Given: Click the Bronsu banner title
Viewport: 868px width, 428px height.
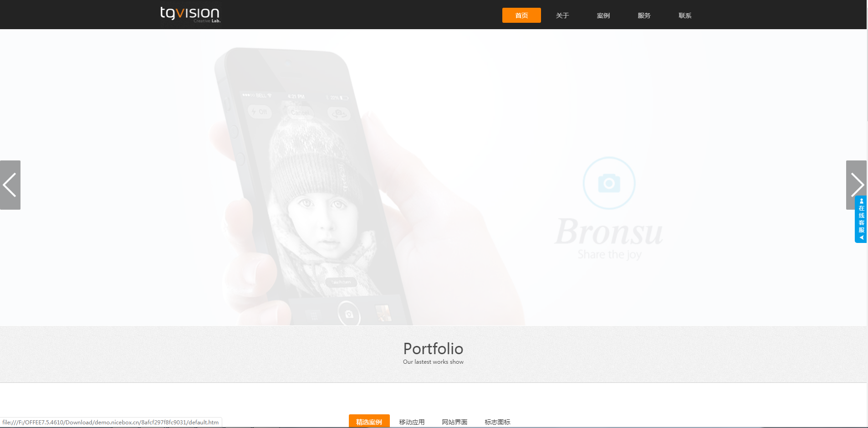Looking at the screenshot, I should coord(609,232).
